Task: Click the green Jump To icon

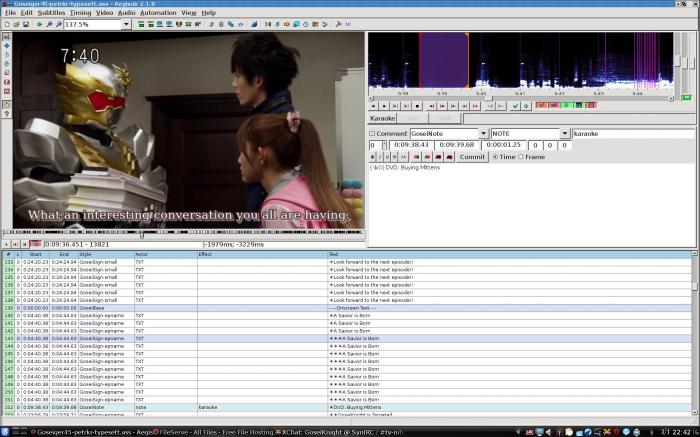Action: point(39,24)
